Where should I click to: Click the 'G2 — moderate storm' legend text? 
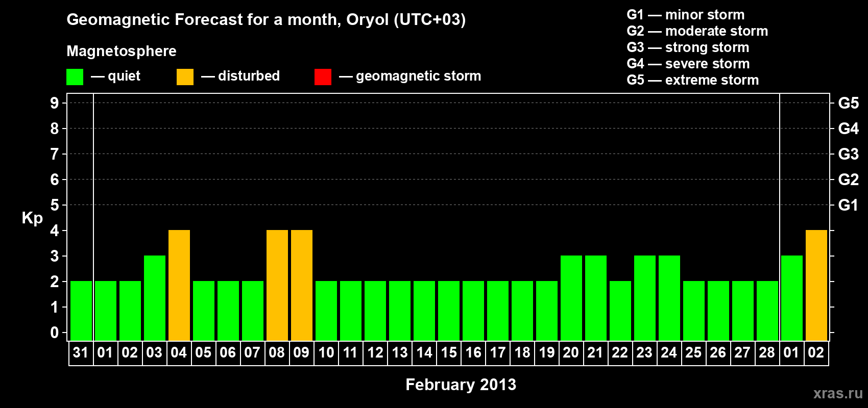coord(697,31)
